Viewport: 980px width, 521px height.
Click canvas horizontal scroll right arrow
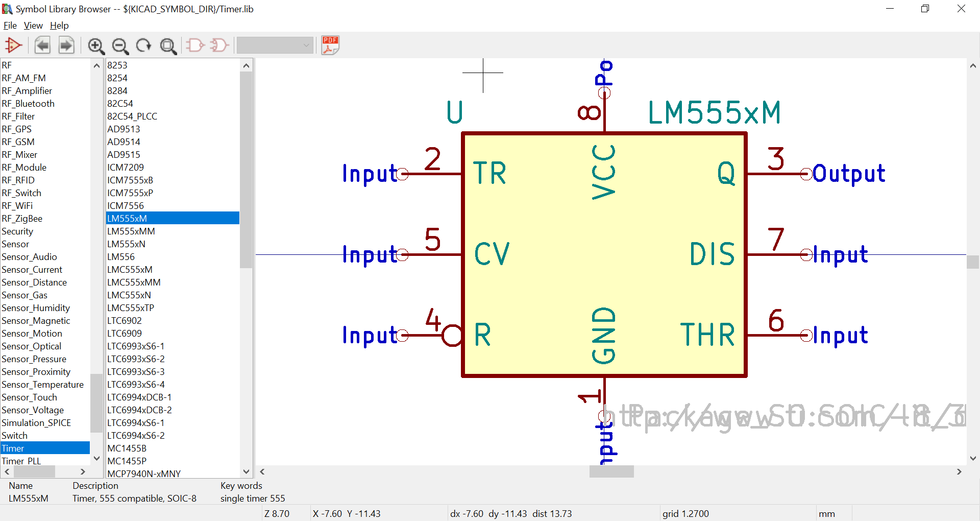click(959, 471)
